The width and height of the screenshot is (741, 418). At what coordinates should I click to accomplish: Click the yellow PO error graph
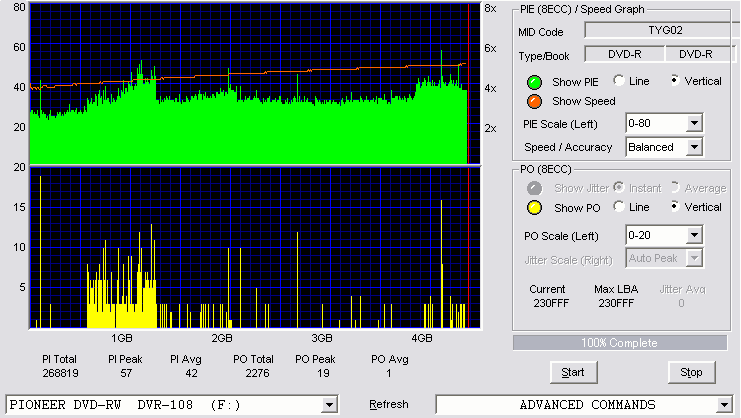(x=255, y=247)
